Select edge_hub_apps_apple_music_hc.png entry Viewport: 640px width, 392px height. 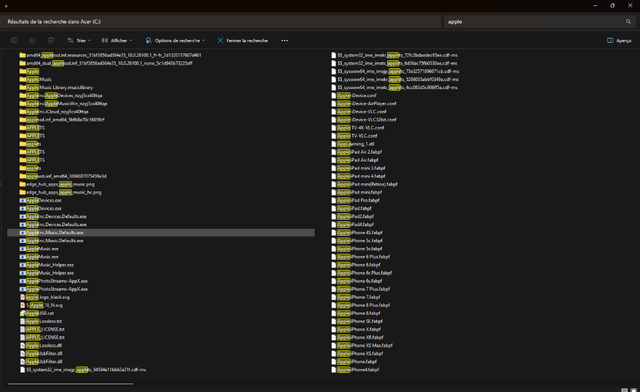pyautogui.click(x=60, y=192)
